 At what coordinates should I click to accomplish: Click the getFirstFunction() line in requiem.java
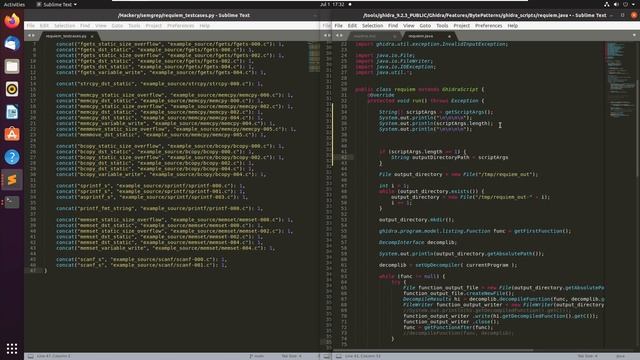coord(475,231)
